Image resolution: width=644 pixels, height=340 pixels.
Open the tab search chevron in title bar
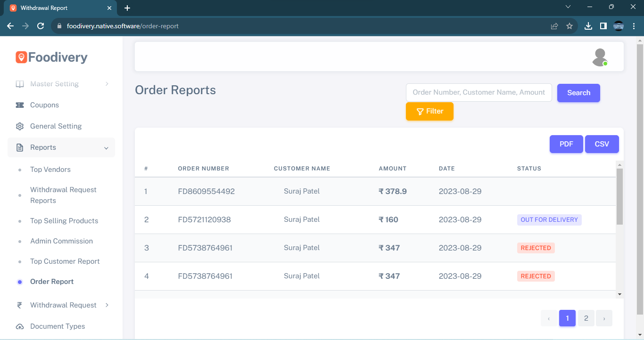568,7
